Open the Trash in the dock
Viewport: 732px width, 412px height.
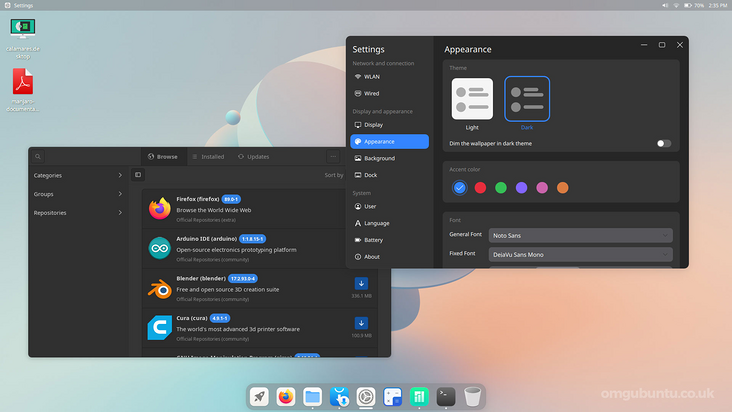[x=473, y=397]
